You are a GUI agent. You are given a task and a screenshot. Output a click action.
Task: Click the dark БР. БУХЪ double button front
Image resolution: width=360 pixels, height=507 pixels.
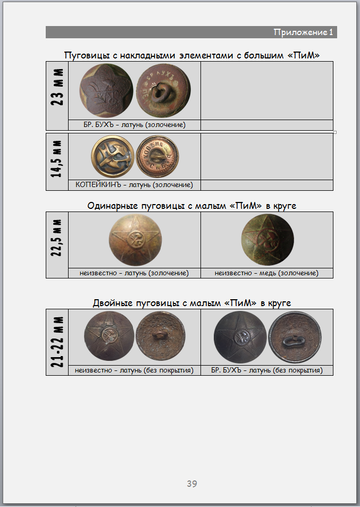point(240,337)
